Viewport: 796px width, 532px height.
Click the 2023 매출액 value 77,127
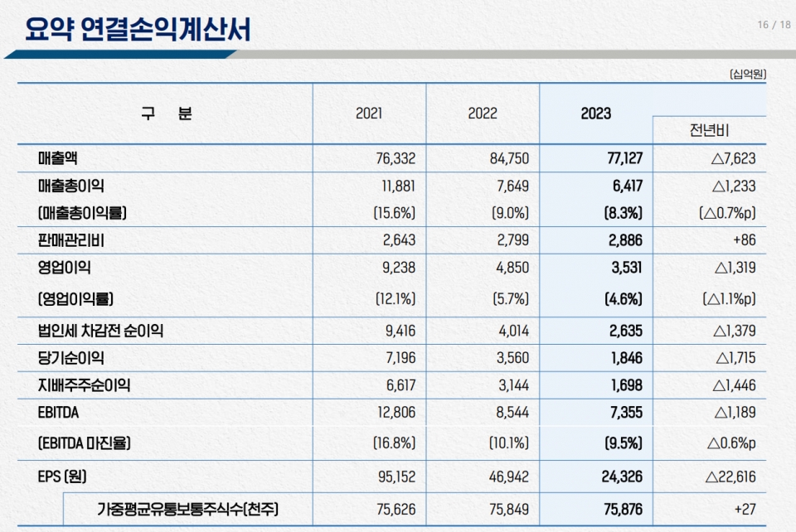pyautogui.click(x=622, y=158)
